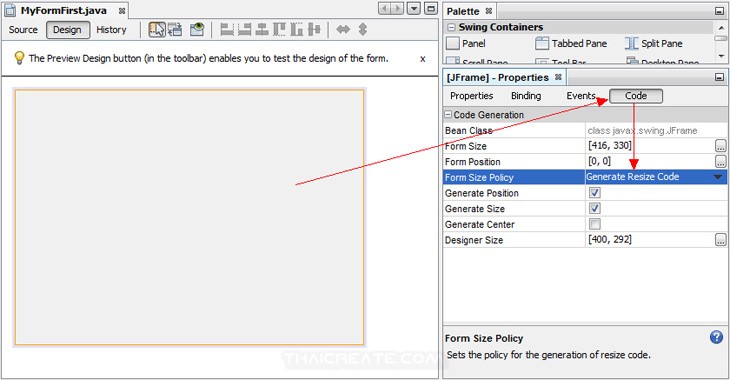
Task: Toggle vertical resizability arrow icon
Action: 363,30
